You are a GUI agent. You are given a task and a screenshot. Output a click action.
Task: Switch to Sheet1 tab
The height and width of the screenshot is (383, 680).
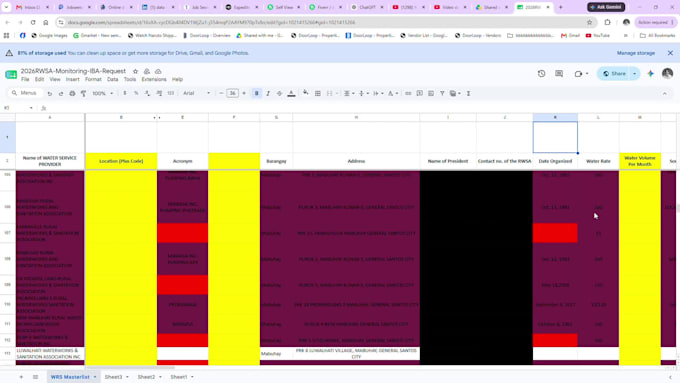[178, 377]
